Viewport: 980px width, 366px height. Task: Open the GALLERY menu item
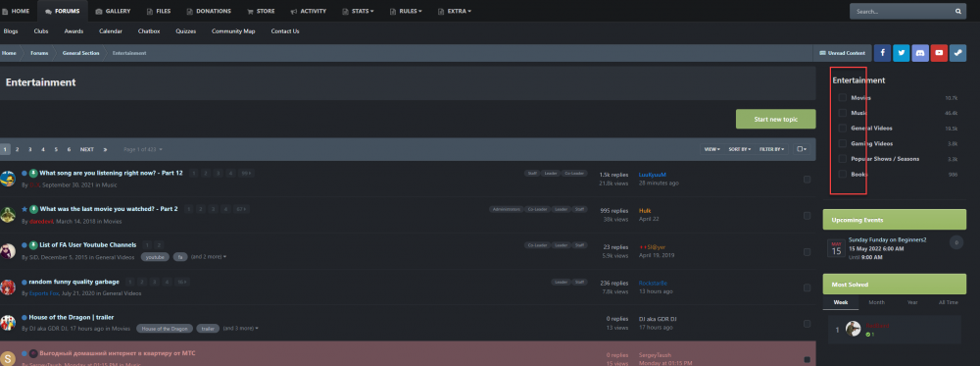click(x=113, y=11)
